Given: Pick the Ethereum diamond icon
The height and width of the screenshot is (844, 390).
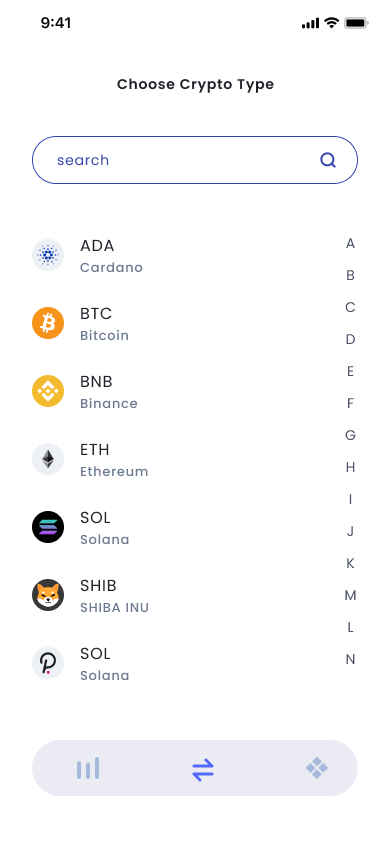Looking at the screenshot, I should click(x=48, y=459).
